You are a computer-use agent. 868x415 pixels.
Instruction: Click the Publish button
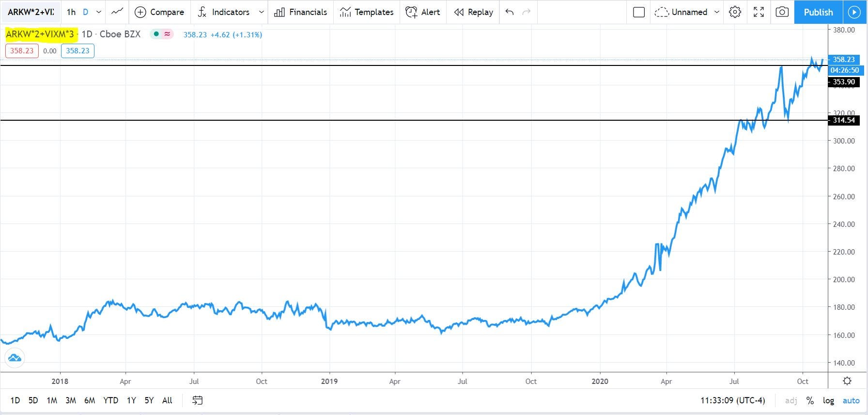[818, 12]
